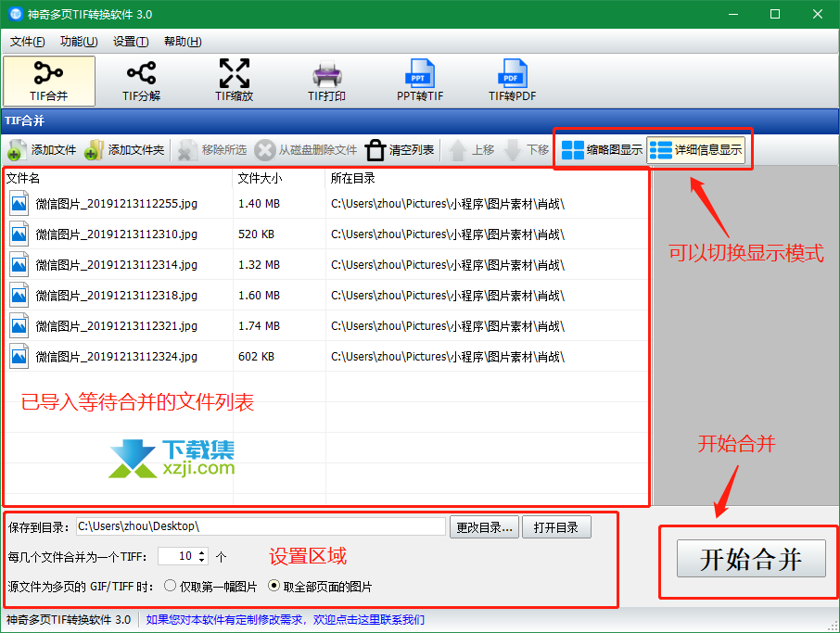Viewport: 840px width, 633px height.
Task: Click the 1.40 MB size cell
Action: click(259, 204)
